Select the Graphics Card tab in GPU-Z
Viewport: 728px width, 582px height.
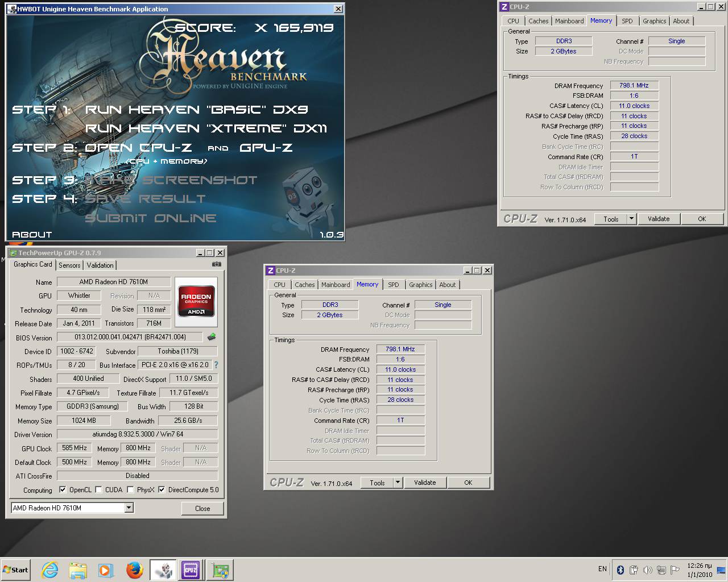coord(32,264)
